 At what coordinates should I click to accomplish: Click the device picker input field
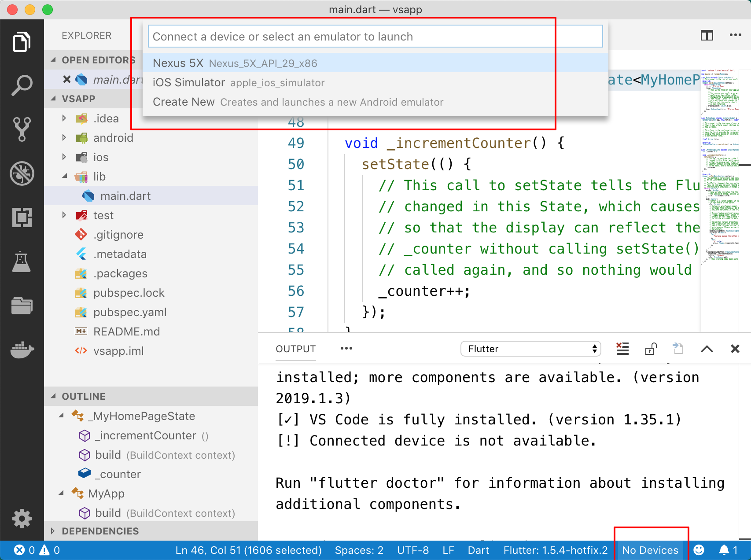coord(375,36)
